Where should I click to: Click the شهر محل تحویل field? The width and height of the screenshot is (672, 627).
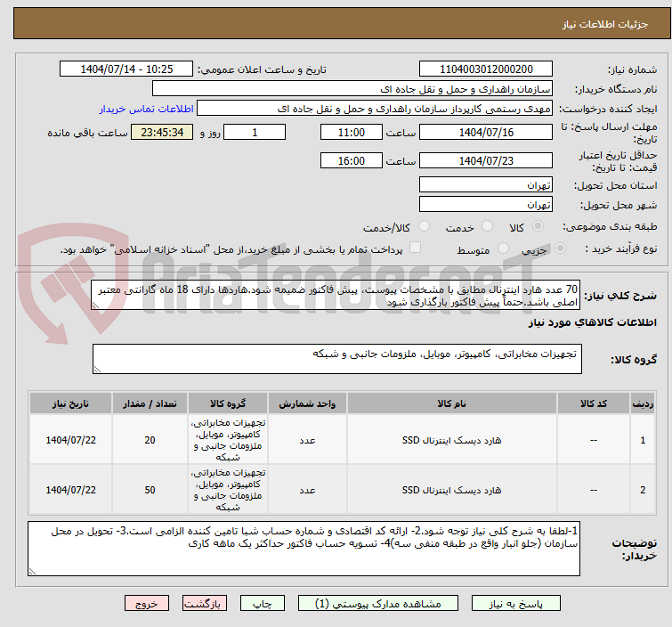[x=485, y=204]
